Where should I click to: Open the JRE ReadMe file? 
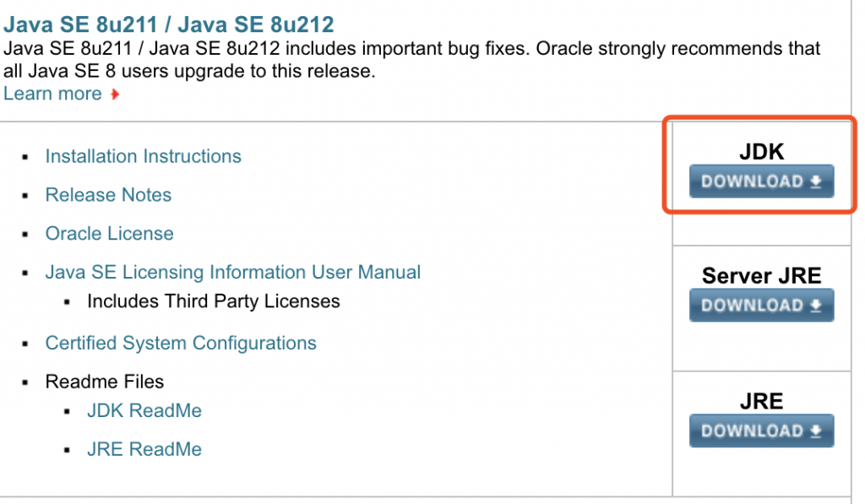coord(144,449)
